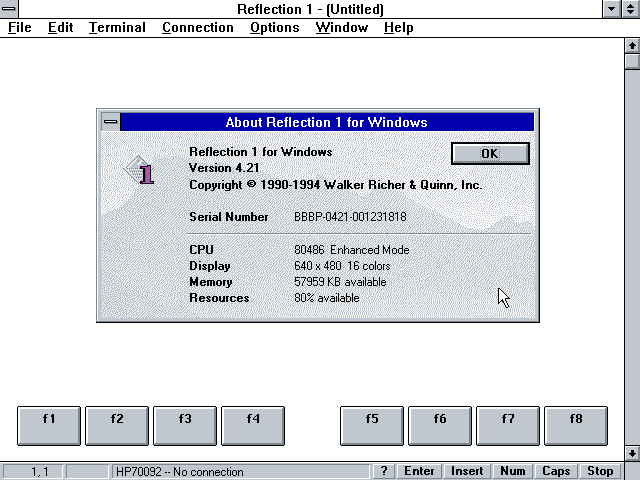Click the About Reflection 1 for Windows title bar
Image resolution: width=640 pixels, height=480 pixels.
tap(327, 122)
